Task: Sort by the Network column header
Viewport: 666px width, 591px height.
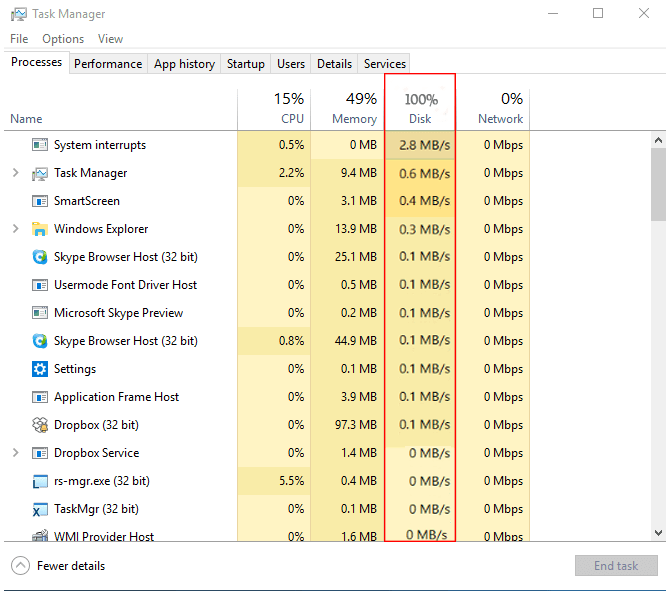Action: pyautogui.click(x=493, y=108)
